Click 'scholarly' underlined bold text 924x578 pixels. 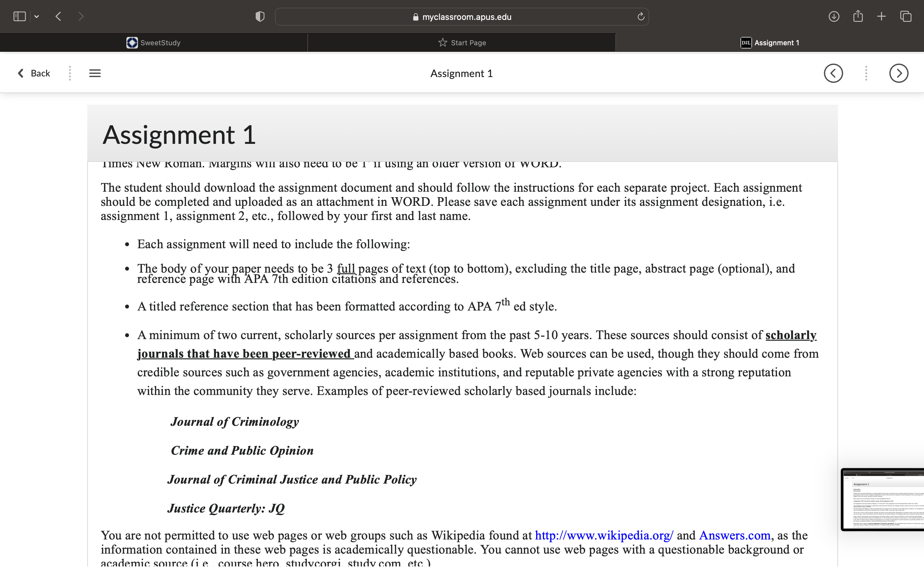[791, 335]
